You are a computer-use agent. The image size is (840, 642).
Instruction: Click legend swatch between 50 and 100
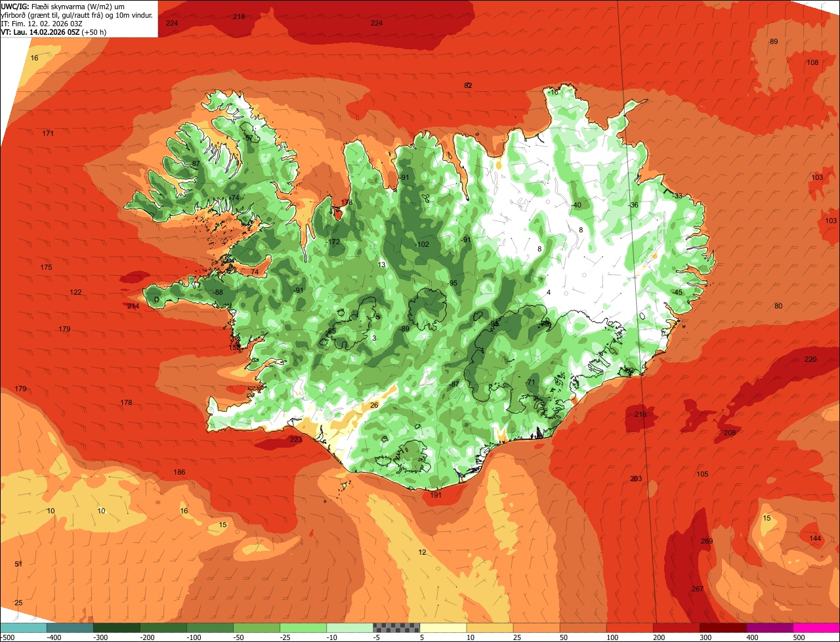(583, 628)
